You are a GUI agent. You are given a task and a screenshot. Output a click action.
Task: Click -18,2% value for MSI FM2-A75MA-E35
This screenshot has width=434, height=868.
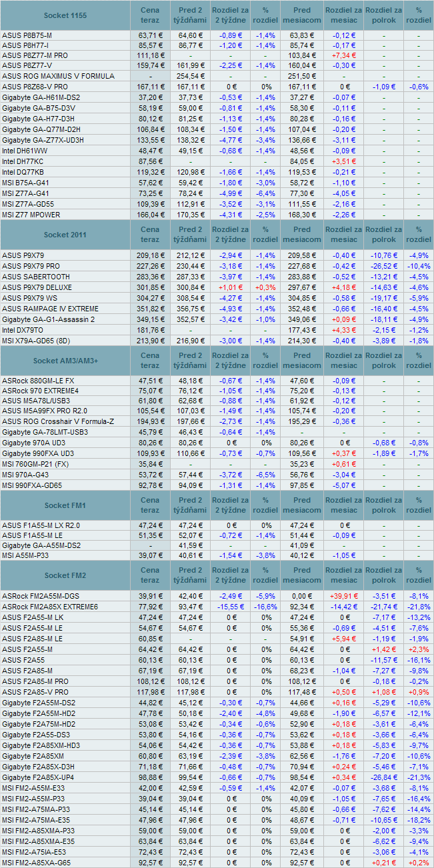[x=418, y=820]
